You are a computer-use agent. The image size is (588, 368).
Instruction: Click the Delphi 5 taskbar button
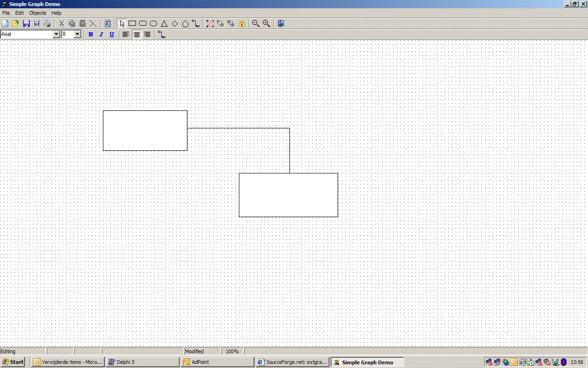click(x=142, y=362)
